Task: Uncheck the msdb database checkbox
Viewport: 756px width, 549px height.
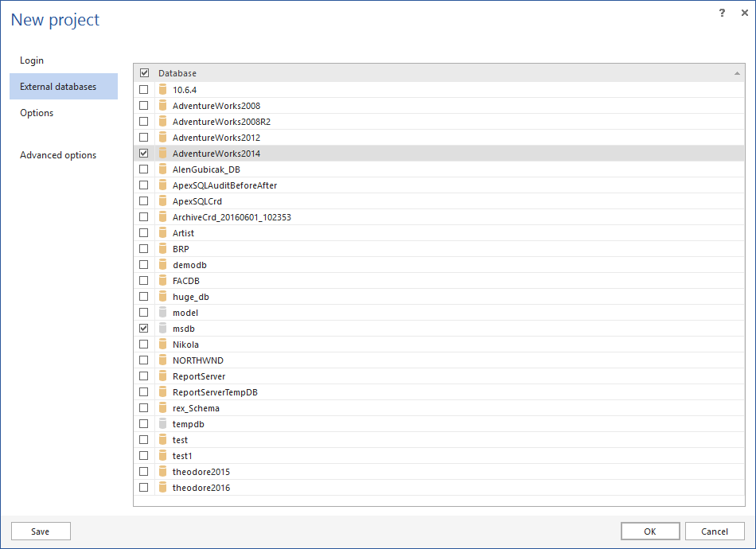Action: 144,329
